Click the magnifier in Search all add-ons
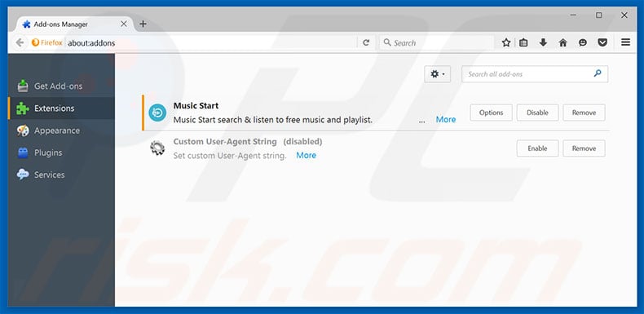This screenshot has height=314, width=644. coord(598,73)
